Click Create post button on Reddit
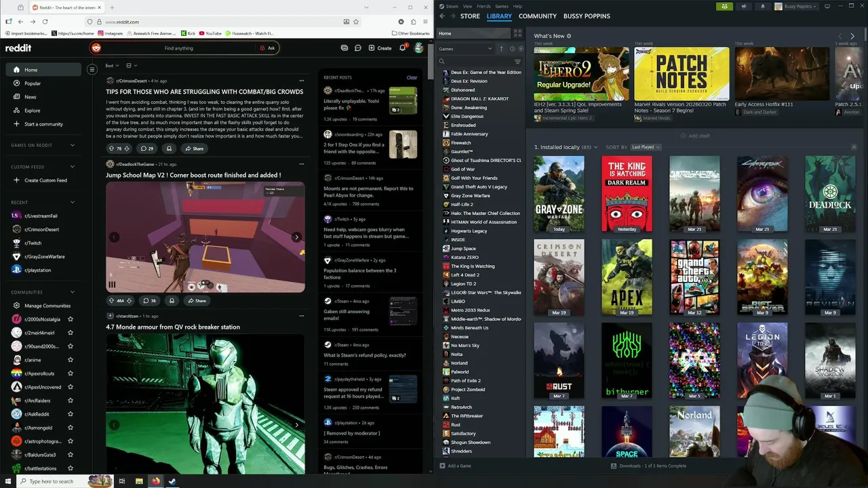 380,48
